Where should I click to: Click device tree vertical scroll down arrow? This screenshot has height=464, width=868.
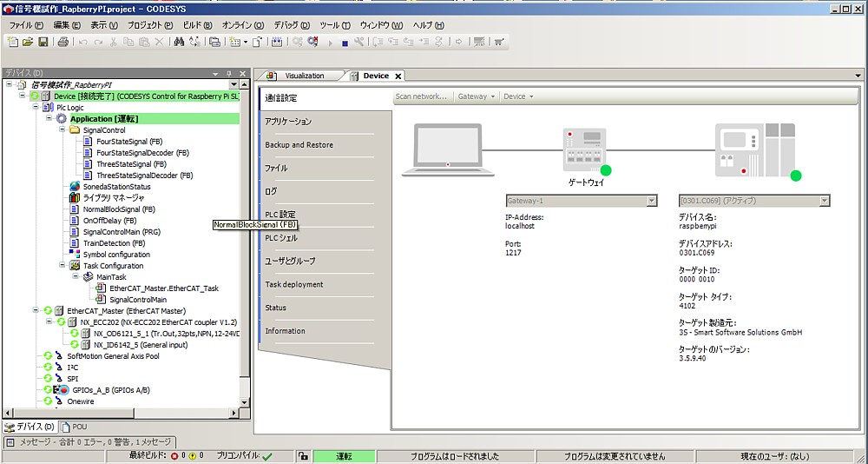tap(245, 402)
